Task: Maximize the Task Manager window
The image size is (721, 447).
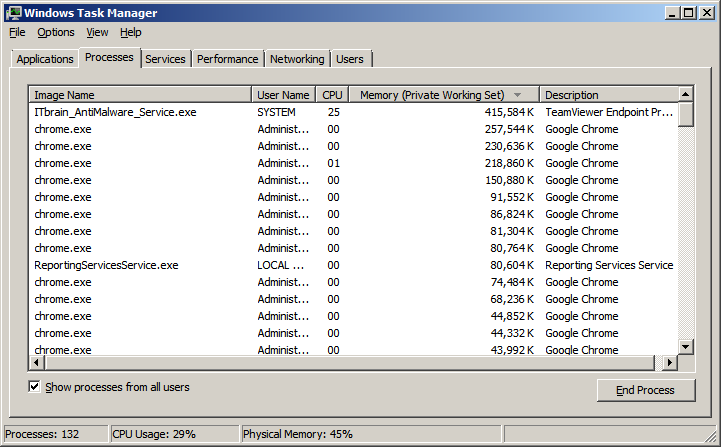Action: coord(688,13)
